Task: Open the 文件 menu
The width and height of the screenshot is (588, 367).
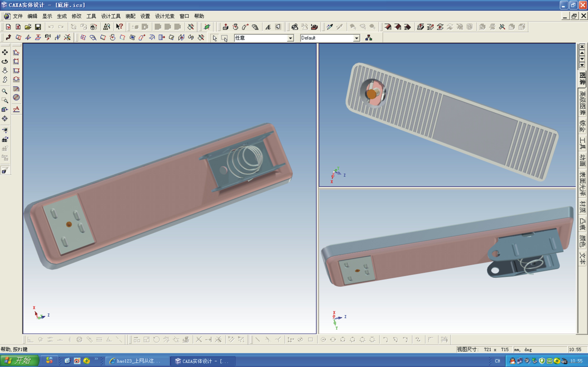Action: point(18,16)
